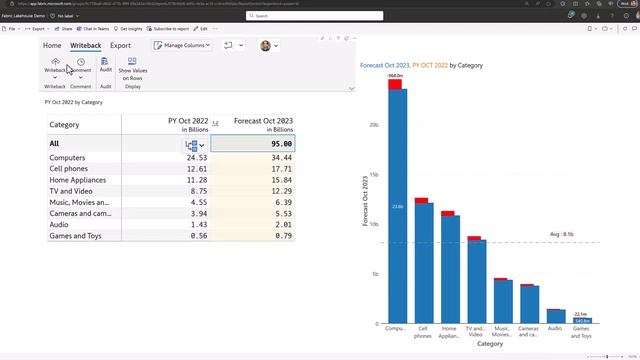Image resolution: width=640 pixels, height=360 pixels.
Task: Select the Computers row label
Action: [67, 158]
